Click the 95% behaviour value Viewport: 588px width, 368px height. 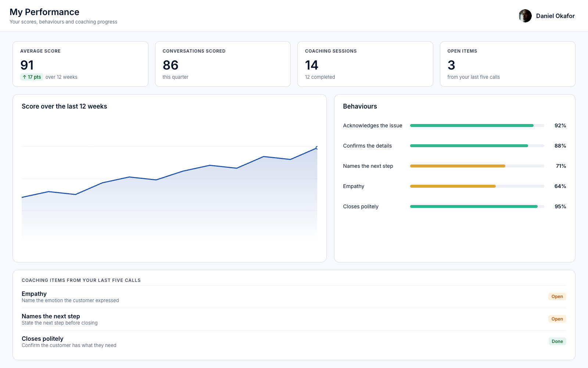tap(560, 206)
